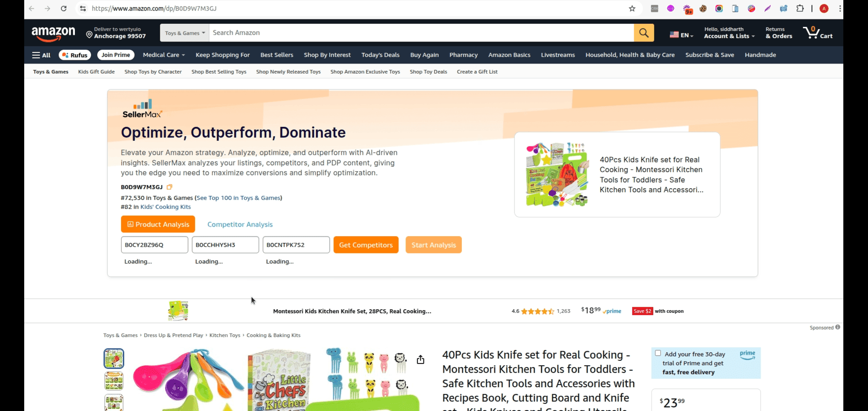This screenshot has width=868, height=411.
Task: Copy the ASIN using the copy icon
Action: [x=169, y=187]
